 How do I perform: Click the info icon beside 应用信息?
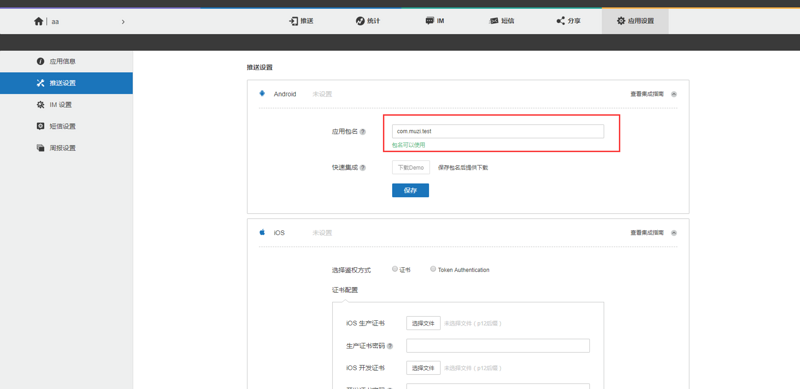click(x=40, y=61)
